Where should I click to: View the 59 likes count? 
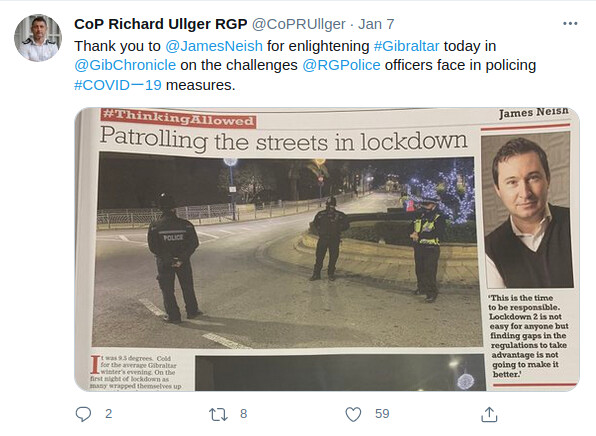382,414
